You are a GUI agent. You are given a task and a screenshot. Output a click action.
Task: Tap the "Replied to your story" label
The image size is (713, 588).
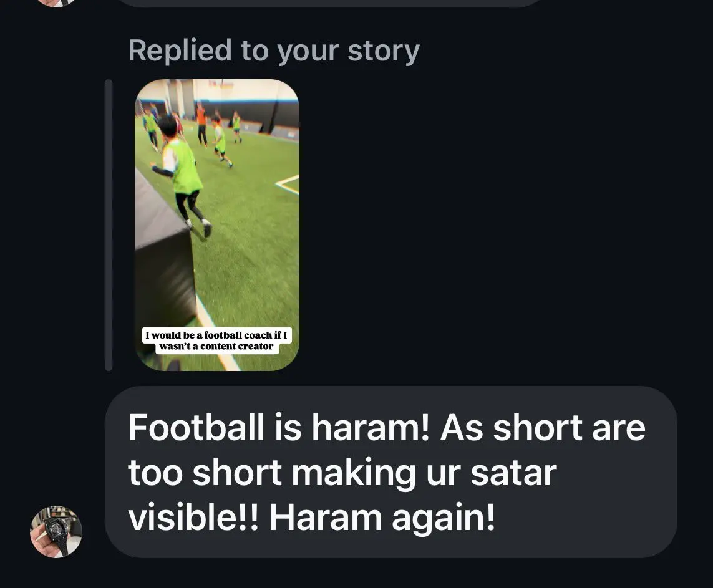click(274, 51)
